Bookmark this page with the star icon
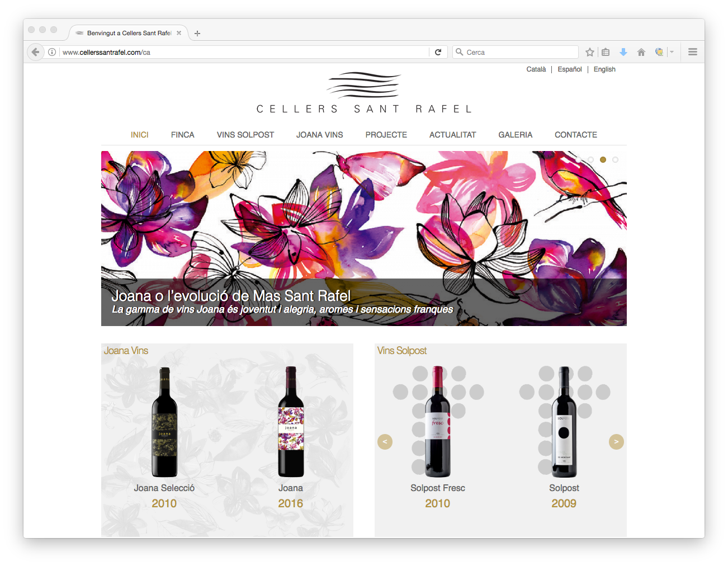The width and height of the screenshot is (728, 566). (x=589, y=52)
